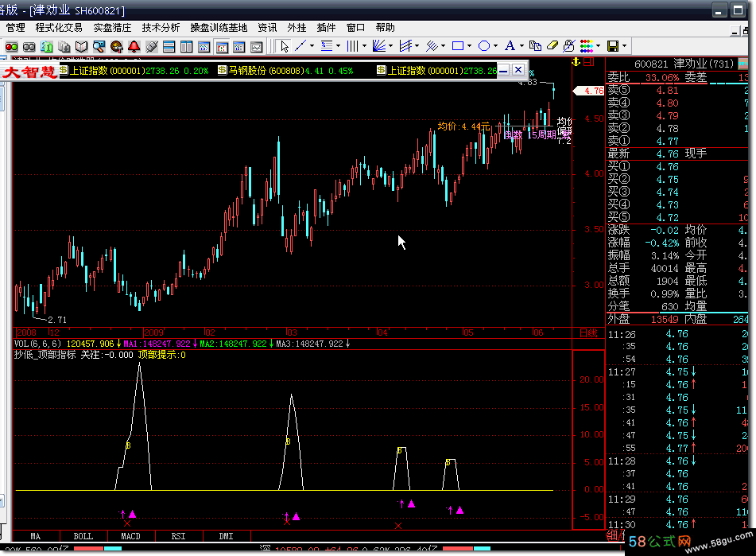Open the color palette grid
Image resolution: width=756 pixels, height=556 pixels.
click(587, 46)
